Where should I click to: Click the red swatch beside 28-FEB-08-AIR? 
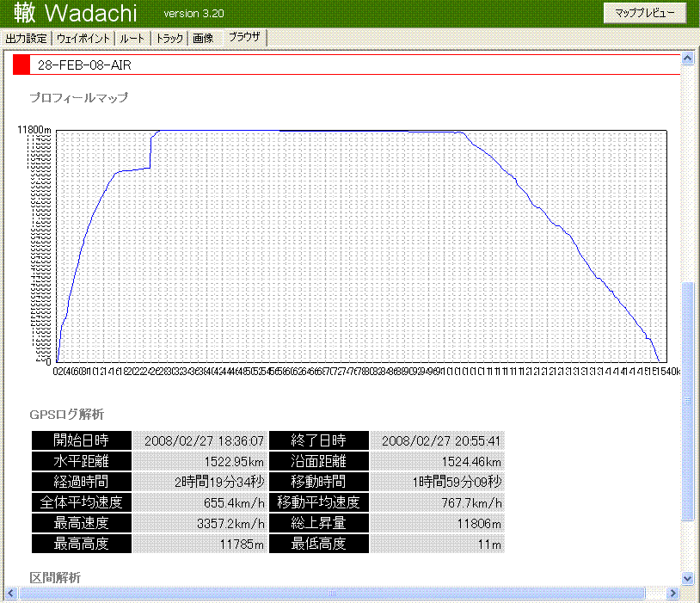pos(21,65)
